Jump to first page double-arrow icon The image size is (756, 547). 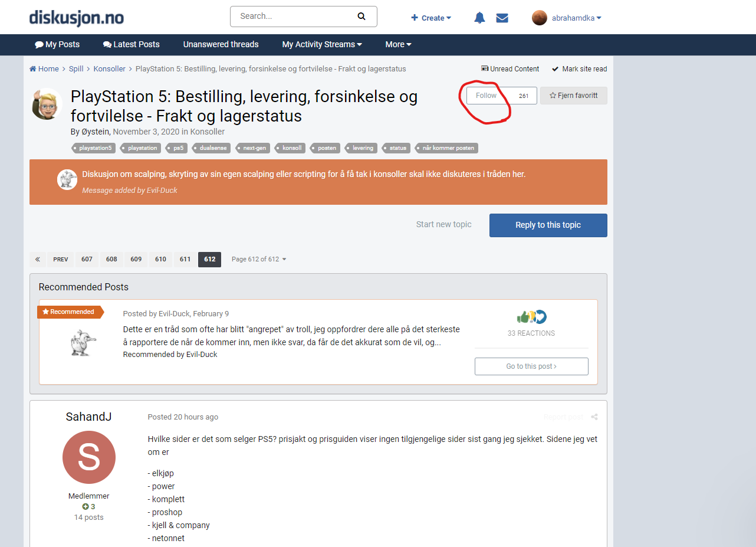(38, 260)
